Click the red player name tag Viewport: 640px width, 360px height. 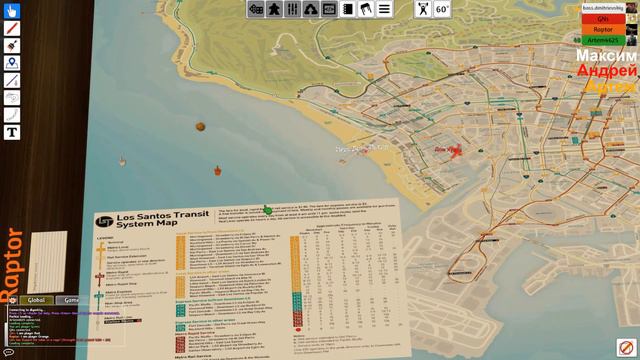603,19
